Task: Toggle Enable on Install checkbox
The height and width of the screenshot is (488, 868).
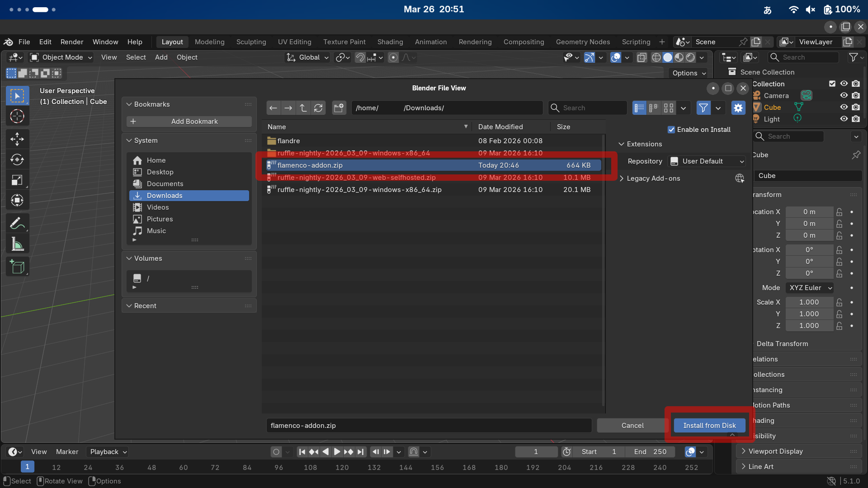Action: [671, 130]
